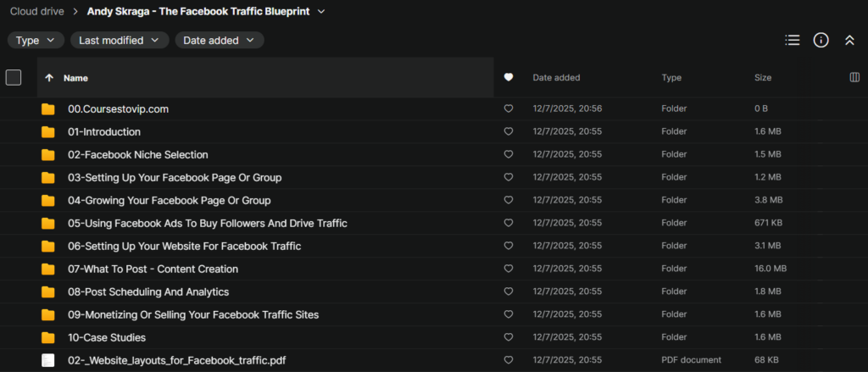868x372 pixels.
Task: Switch to list view layout icon
Action: click(x=793, y=40)
